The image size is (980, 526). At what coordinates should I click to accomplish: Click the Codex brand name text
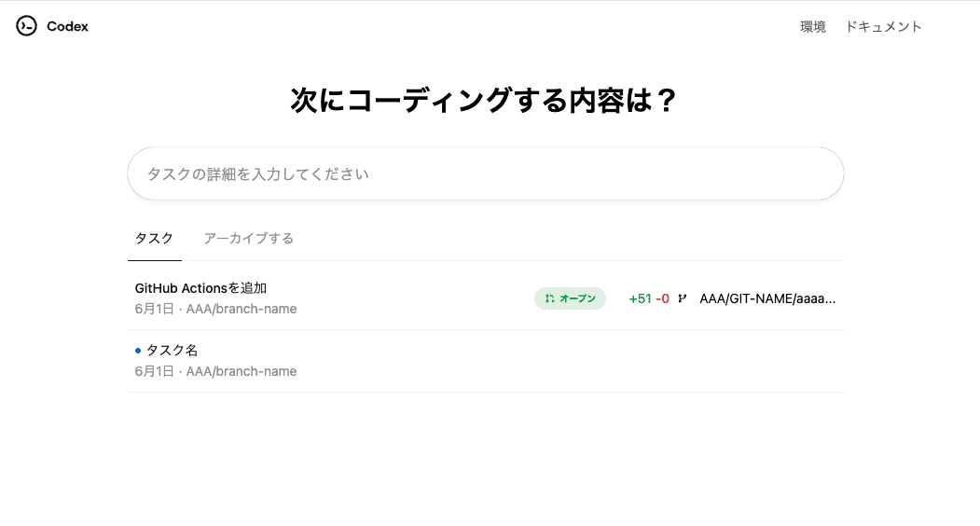[x=67, y=27]
